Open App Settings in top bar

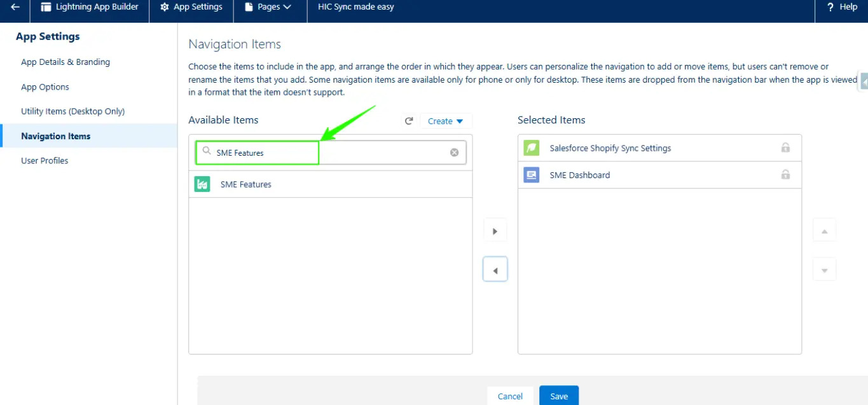tap(191, 7)
